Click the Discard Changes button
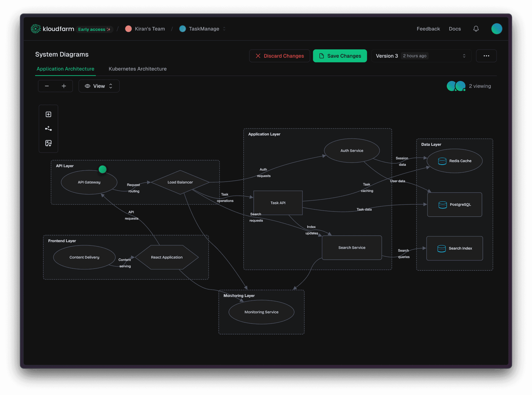The width and height of the screenshot is (532, 395). click(x=279, y=56)
